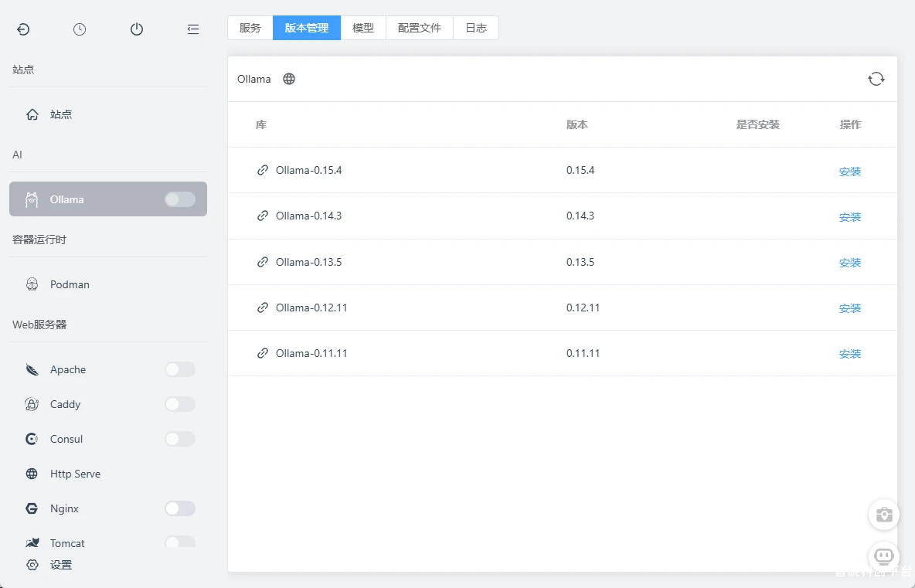Open the robot assistant floating button
The height and width of the screenshot is (588, 915).
tap(883, 556)
